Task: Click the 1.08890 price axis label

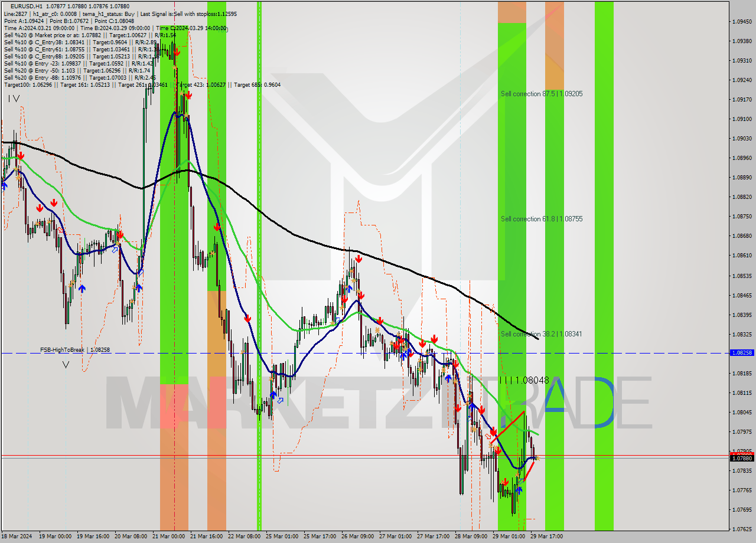Action: [742, 178]
